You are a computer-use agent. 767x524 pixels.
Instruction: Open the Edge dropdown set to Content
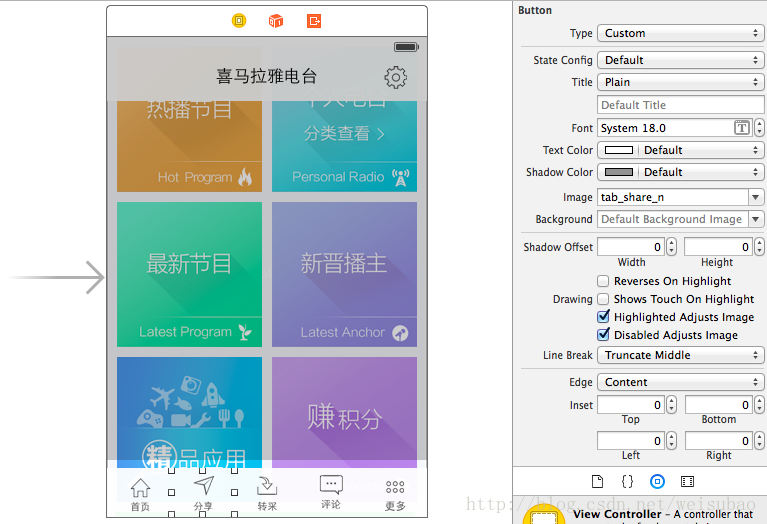[680, 382]
